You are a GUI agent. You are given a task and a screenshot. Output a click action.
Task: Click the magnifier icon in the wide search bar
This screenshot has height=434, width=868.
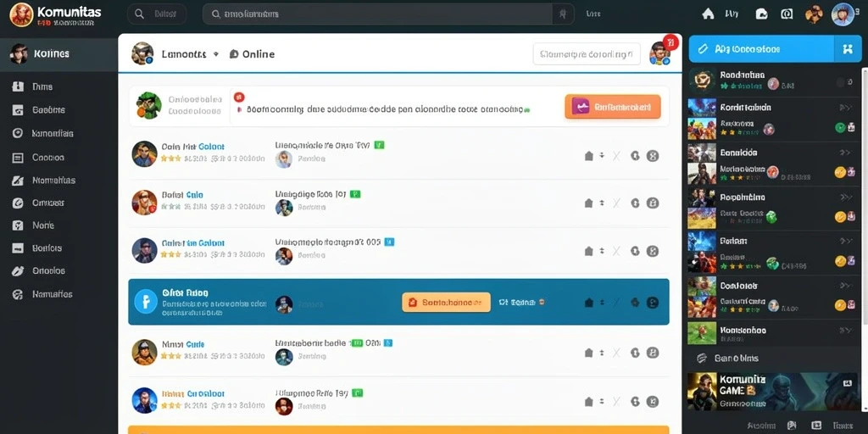(216, 14)
